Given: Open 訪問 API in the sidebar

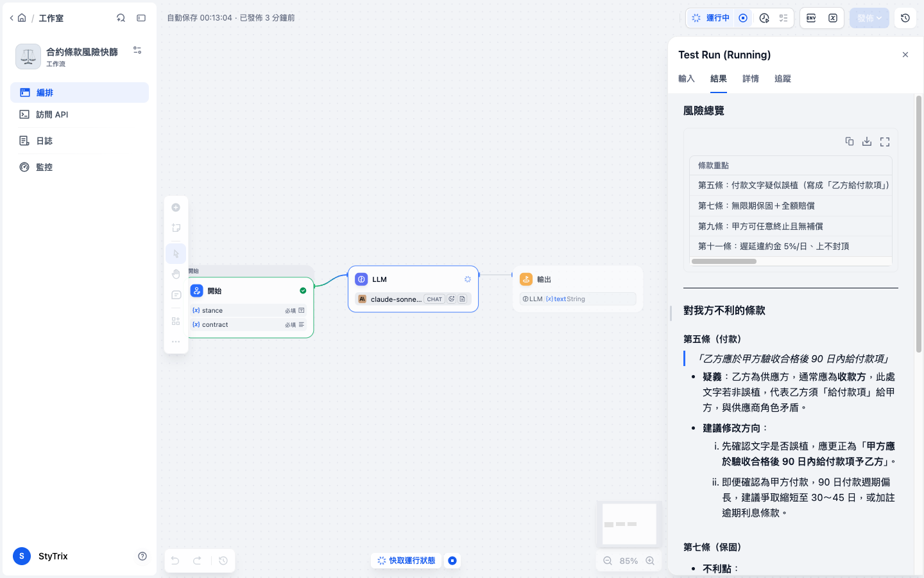Looking at the screenshot, I should (x=80, y=114).
